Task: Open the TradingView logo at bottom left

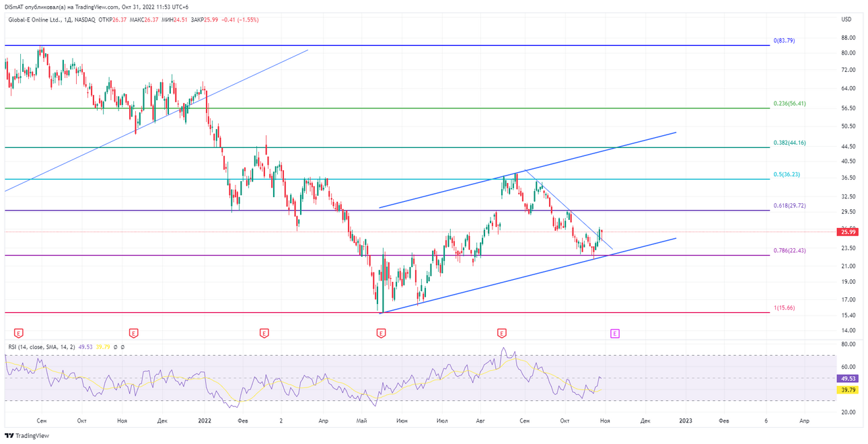Action: (27, 436)
